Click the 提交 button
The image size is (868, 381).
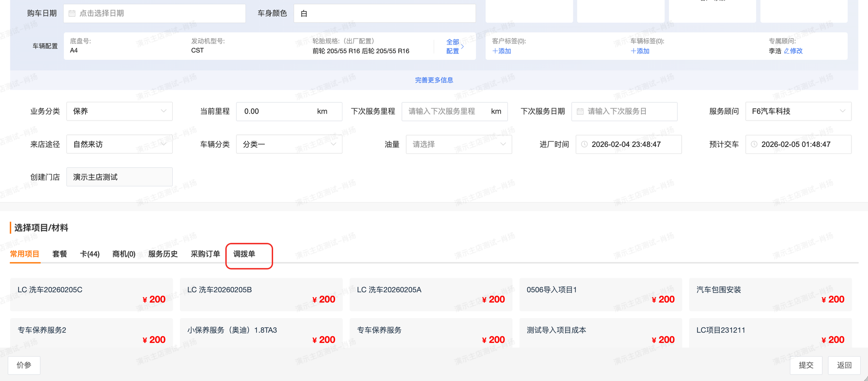click(806, 365)
